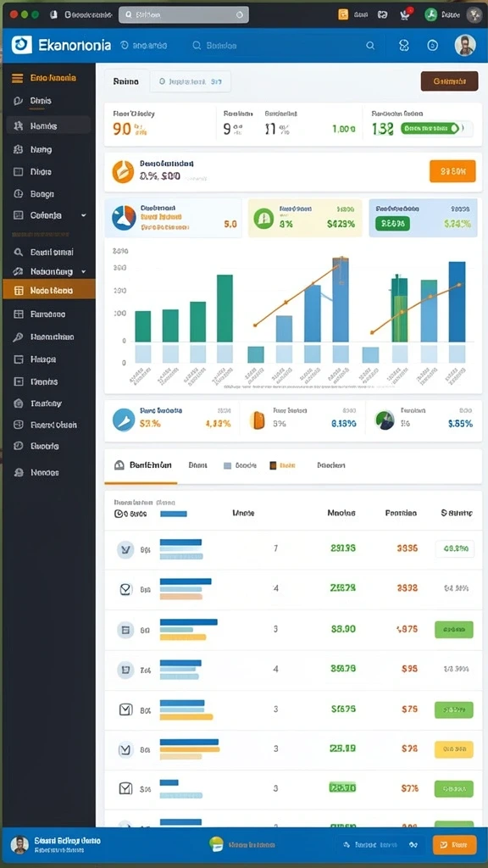Tick the checkbox in the row showing 3938
Image resolution: width=488 pixels, height=868 pixels.
[x=126, y=590]
